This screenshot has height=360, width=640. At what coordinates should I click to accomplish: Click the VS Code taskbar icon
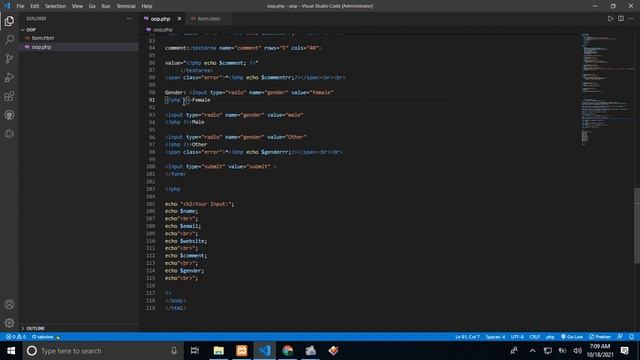[264, 351]
